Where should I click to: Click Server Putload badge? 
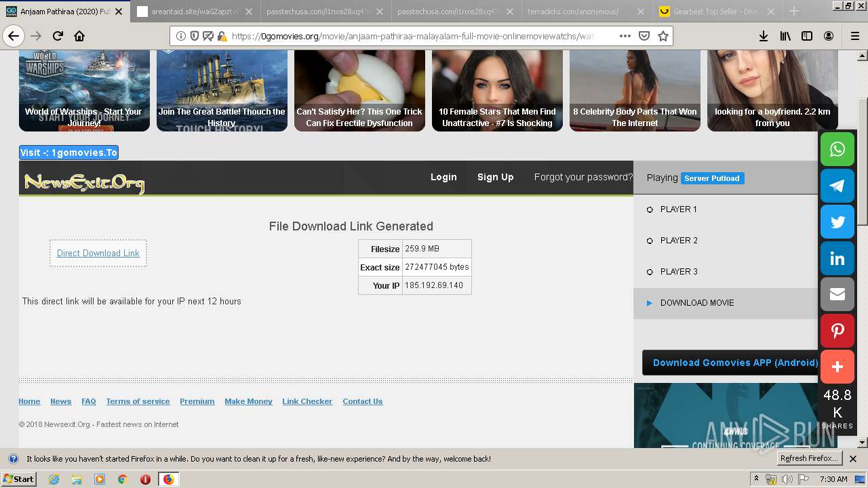coord(712,178)
